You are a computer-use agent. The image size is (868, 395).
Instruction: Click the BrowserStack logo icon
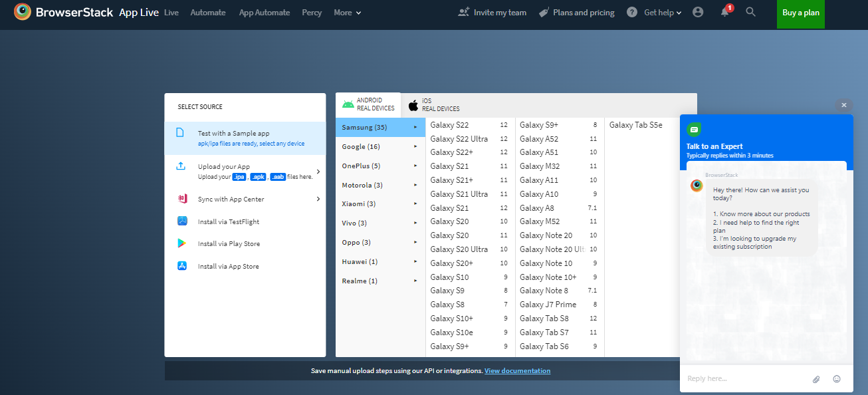point(23,12)
